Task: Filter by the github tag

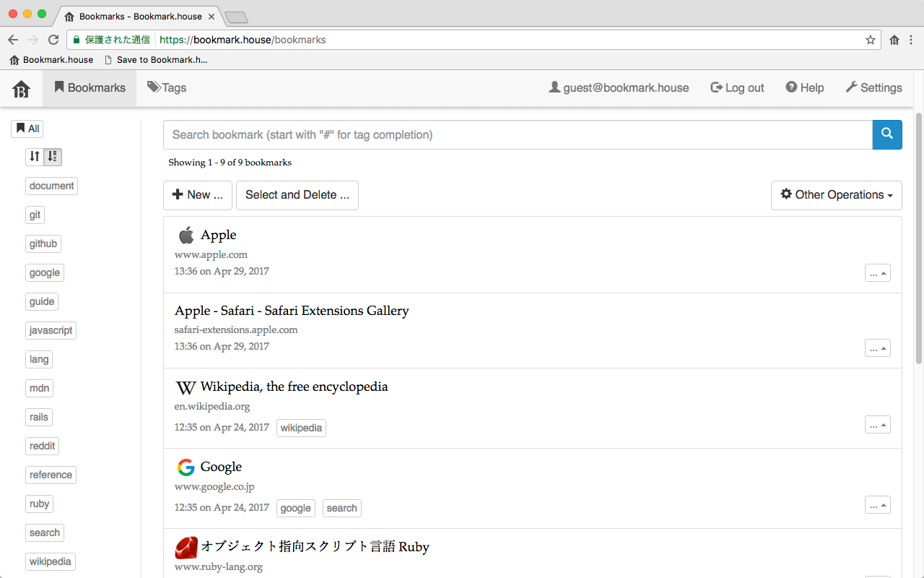Action: point(43,243)
